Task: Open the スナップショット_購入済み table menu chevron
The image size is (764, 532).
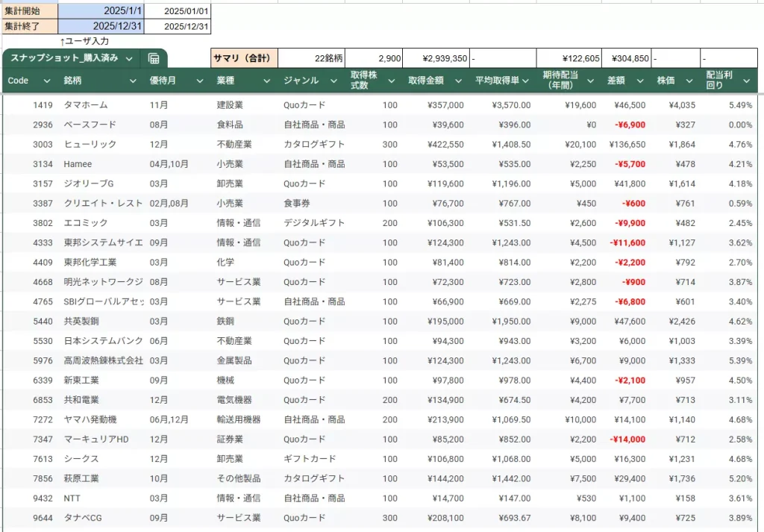Action: 130,58
